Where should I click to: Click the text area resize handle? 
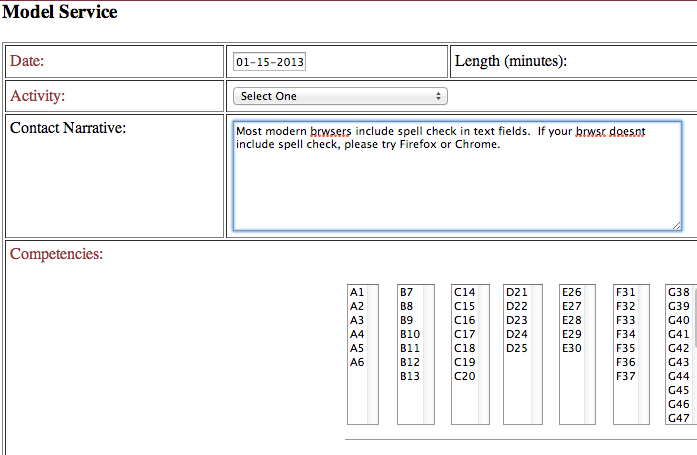[x=676, y=226]
